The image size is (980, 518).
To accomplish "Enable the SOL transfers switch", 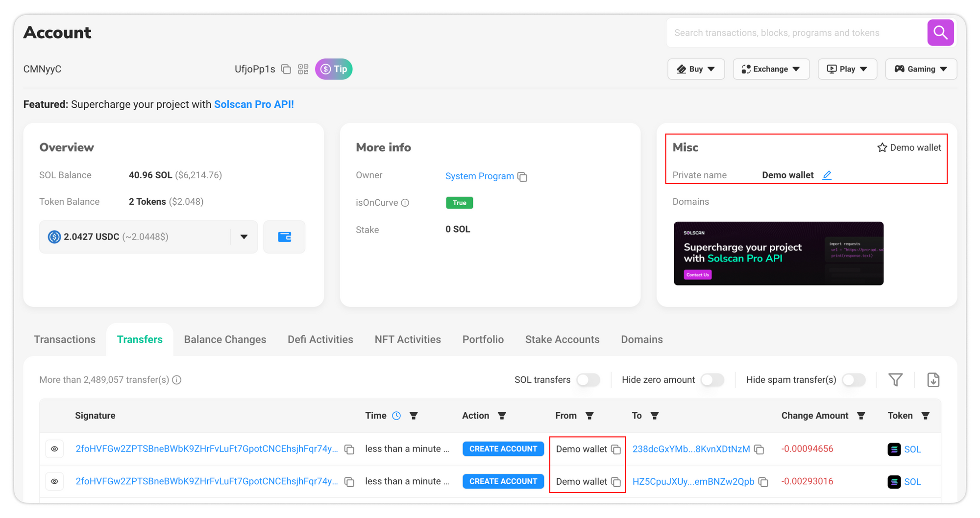I will (588, 380).
